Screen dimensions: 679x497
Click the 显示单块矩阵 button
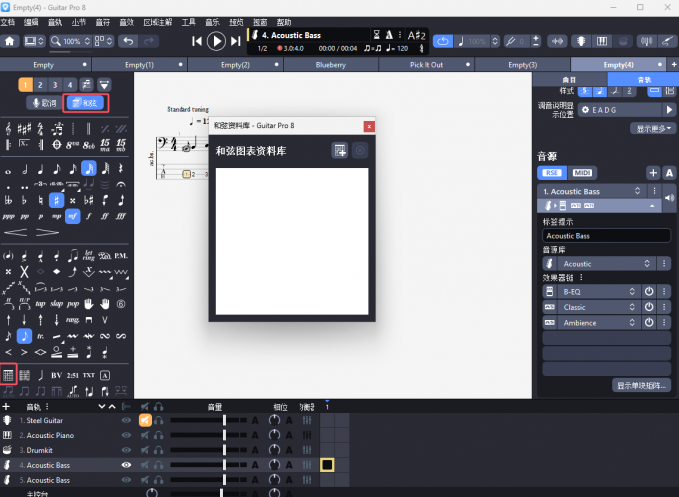click(641, 384)
